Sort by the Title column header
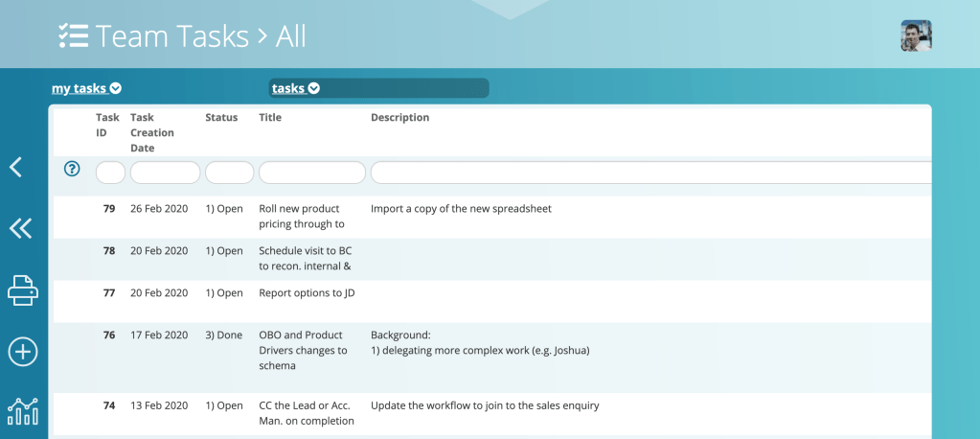 (270, 118)
